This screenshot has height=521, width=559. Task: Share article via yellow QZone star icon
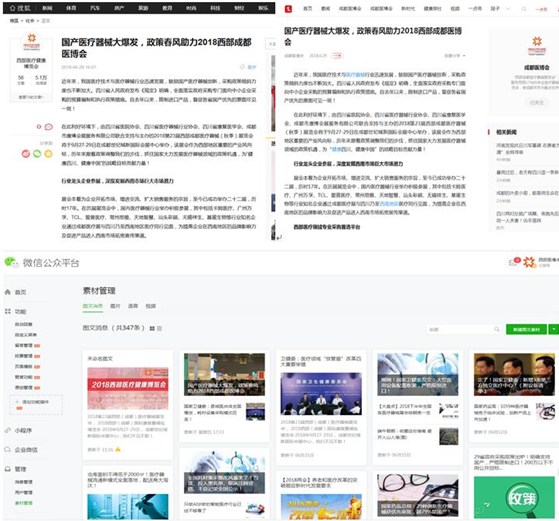coord(48,154)
